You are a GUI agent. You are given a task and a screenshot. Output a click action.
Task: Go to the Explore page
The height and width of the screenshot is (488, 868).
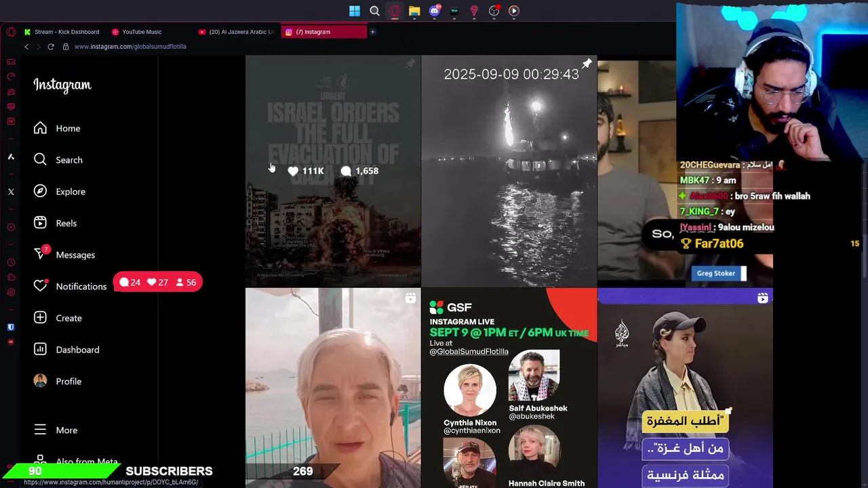[x=60, y=191]
